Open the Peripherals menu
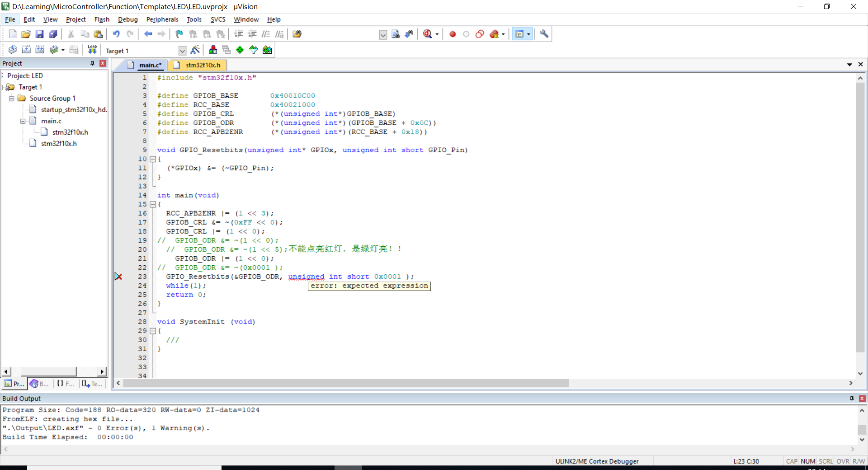The image size is (868, 470). tap(162, 19)
